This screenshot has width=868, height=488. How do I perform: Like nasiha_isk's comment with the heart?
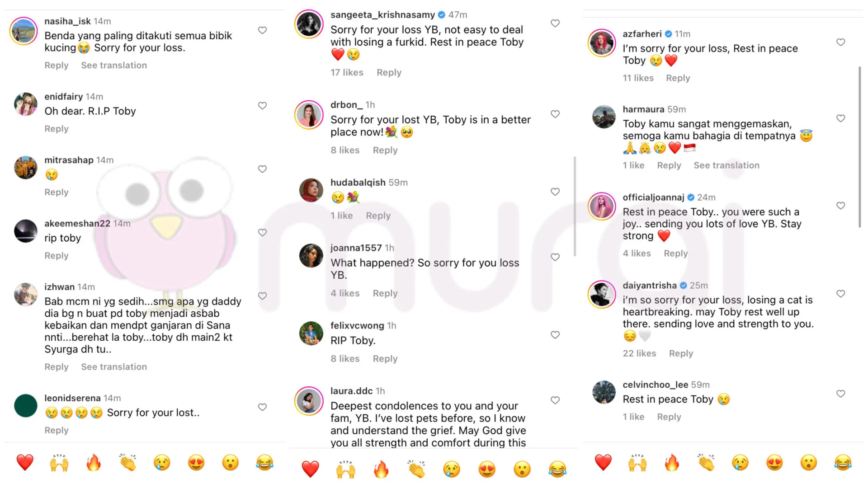262,30
